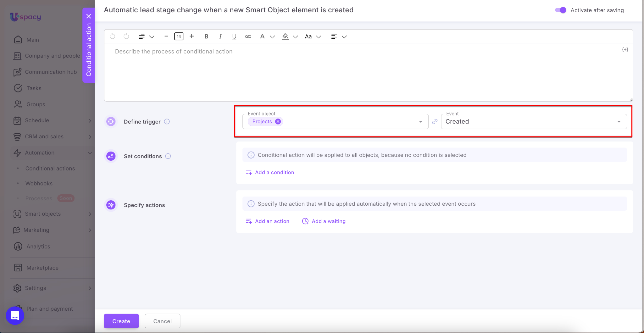Image resolution: width=644 pixels, height=333 pixels.
Task: Click the Add a condition link
Action: pyautogui.click(x=274, y=172)
